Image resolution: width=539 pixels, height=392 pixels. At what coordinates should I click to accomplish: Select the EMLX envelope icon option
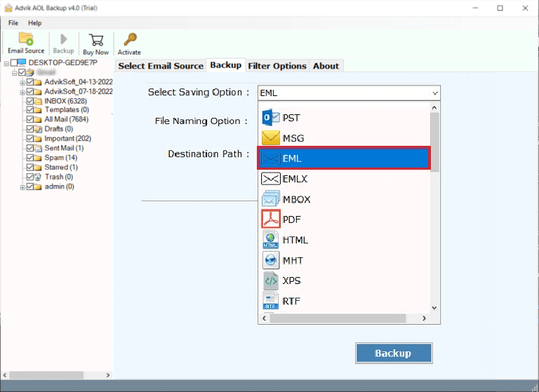(270, 179)
